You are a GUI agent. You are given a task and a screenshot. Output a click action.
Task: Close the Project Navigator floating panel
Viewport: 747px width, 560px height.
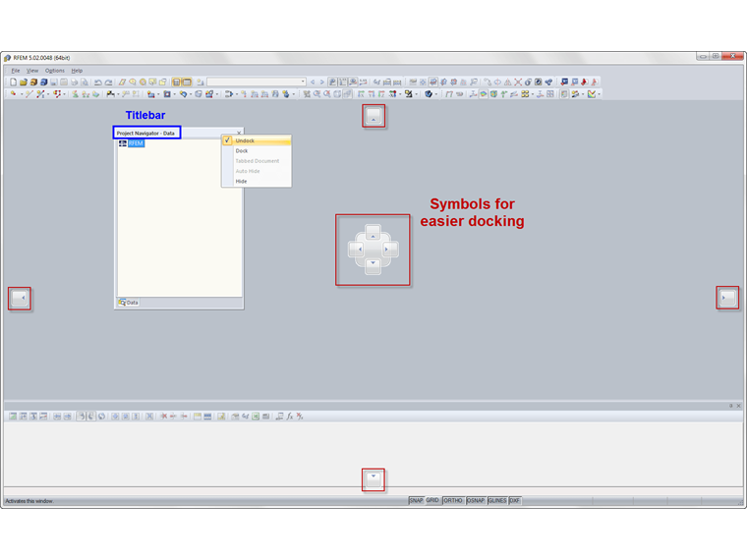pyautogui.click(x=239, y=133)
